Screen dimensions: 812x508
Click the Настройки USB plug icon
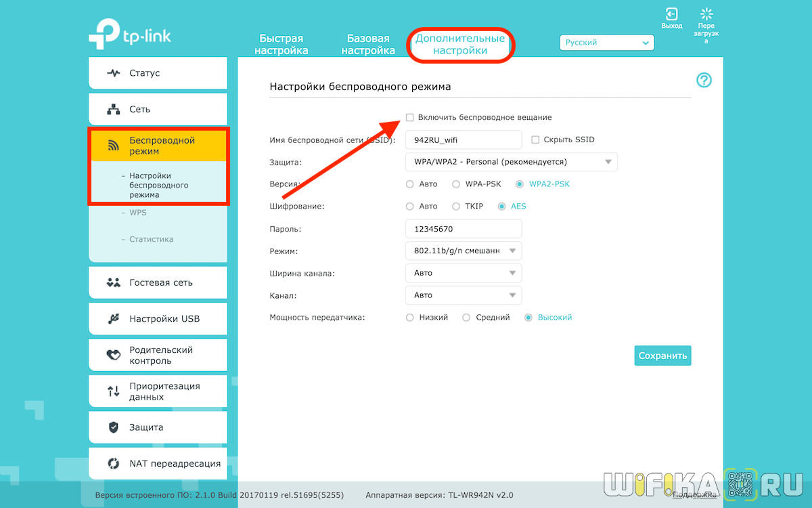pyautogui.click(x=114, y=318)
